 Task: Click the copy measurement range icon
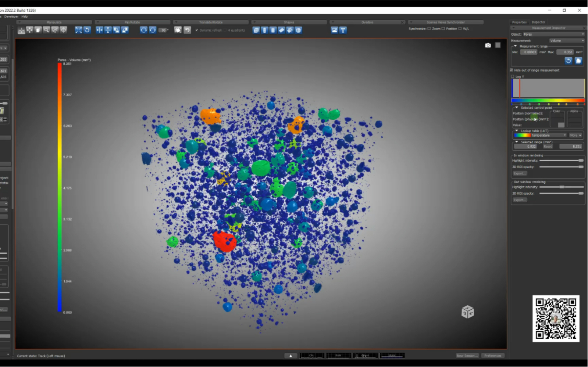(x=578, y=61)
